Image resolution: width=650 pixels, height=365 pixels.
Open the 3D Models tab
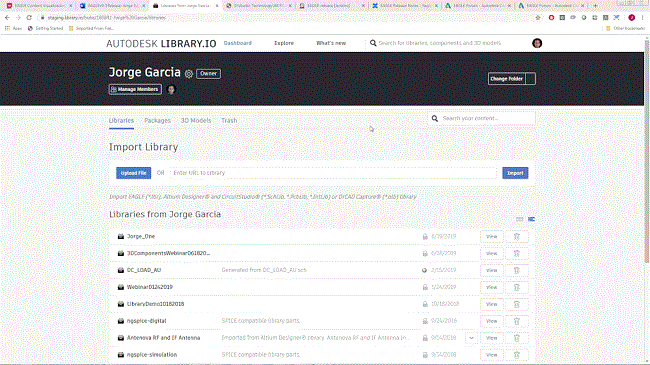pos(196,120)
